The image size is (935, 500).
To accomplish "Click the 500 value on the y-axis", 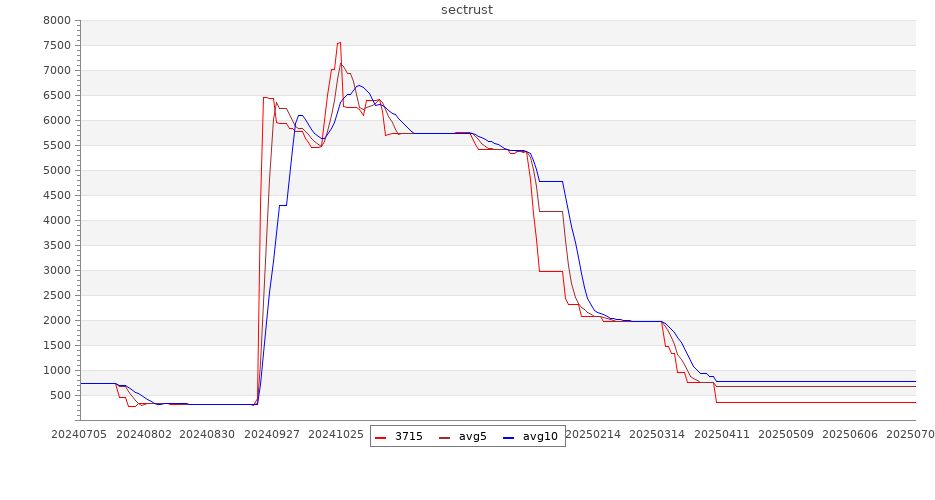I will point(60,395).
